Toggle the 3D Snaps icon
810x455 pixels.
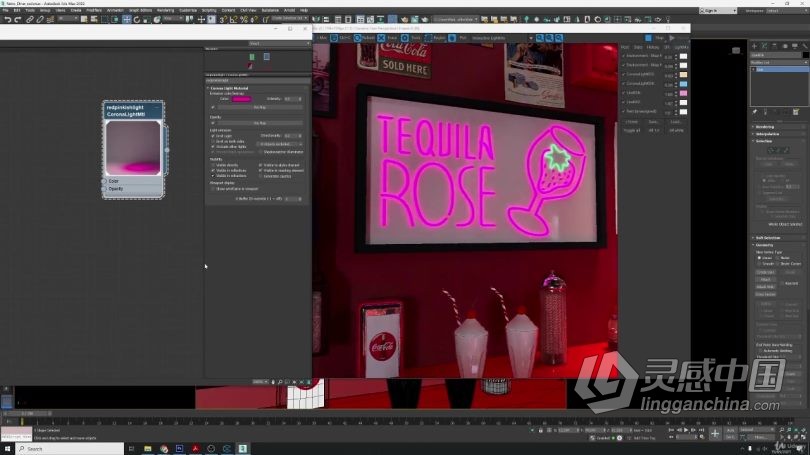pyautogui.click(x=223, y=20)
